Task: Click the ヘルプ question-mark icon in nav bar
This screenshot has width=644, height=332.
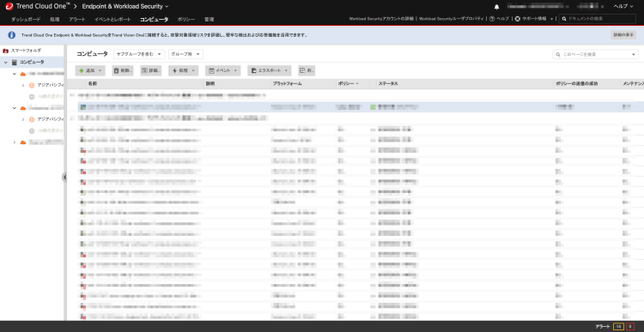Action: [492, 19]
